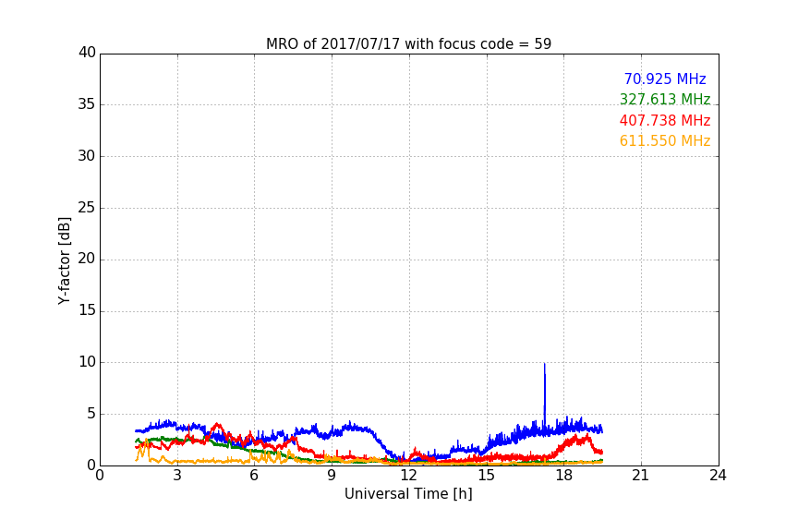Click the 'Universal Time [h]' axis label
The height and width of the screenshot is (532, 798).
point(408,494)
